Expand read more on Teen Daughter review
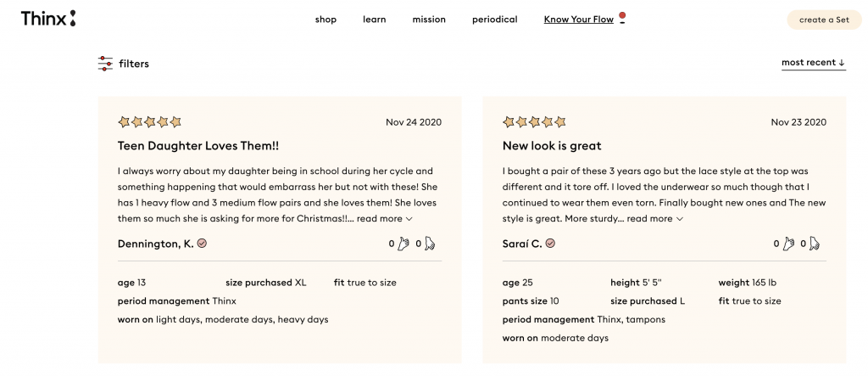Image resolution: width=868 pixels, height=376 pixels. pos(384,218)
